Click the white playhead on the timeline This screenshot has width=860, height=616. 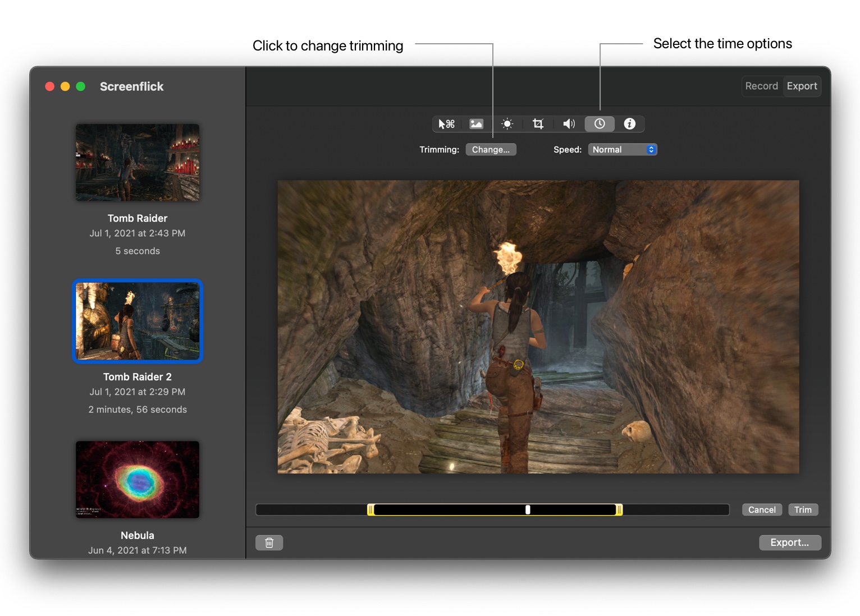528,509
